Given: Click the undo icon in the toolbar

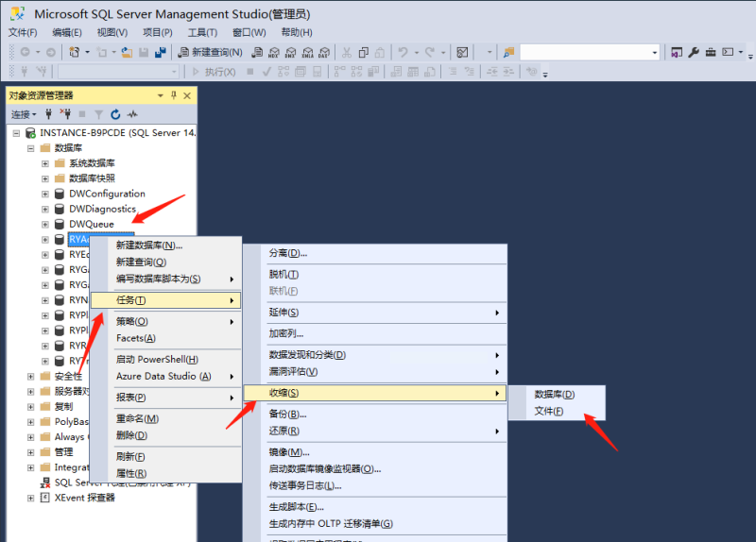Looking at the screenshot, I should pyautogui.click(x=404, y=52).
